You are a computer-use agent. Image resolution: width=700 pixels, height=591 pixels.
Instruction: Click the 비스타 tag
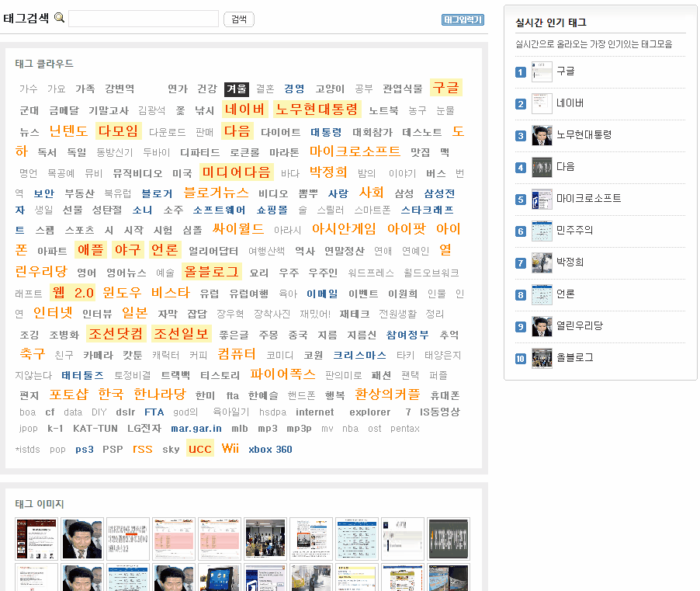coord(171,293)
